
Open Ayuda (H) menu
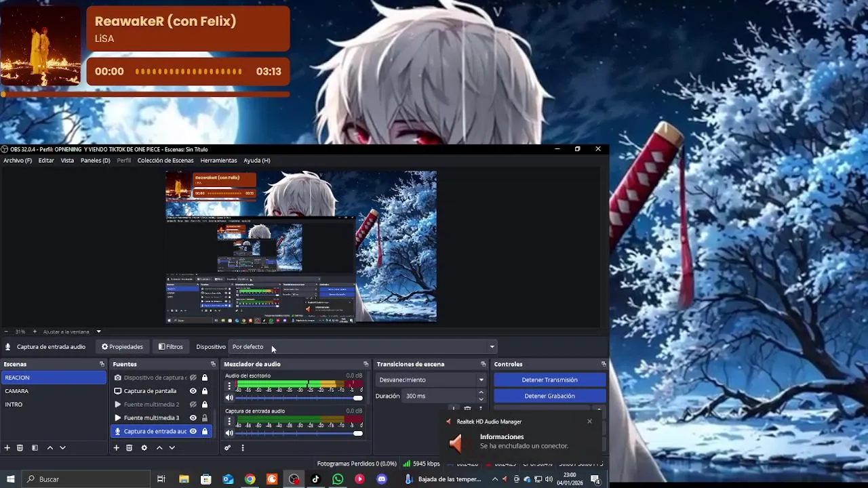click(257, 161)
